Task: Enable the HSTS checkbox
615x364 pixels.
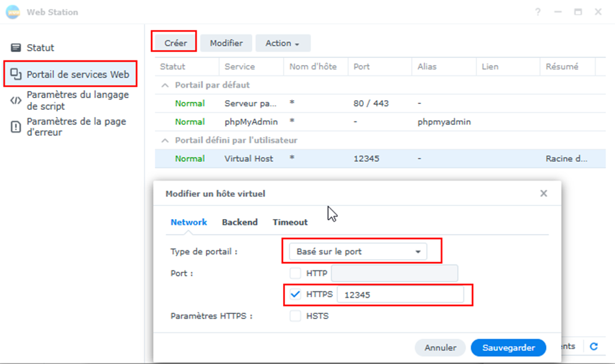Action: click(x=295, y=316)
